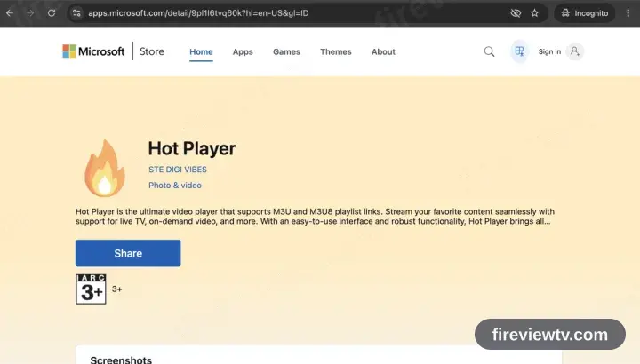Click the 3+ age rating label
This screenshot has width=640, height=364.
[x=116, y=289]
